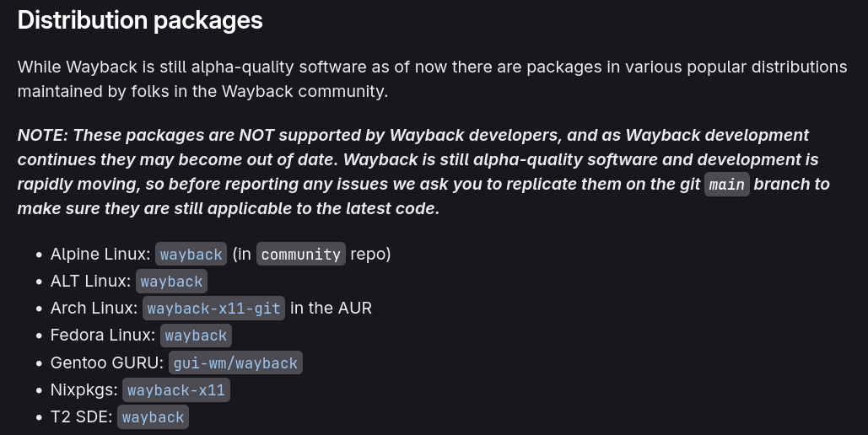This screenshot has width=868, height=435.
Task: Click the "Gentoo GURU:" list label
Action: click(107, 363)
